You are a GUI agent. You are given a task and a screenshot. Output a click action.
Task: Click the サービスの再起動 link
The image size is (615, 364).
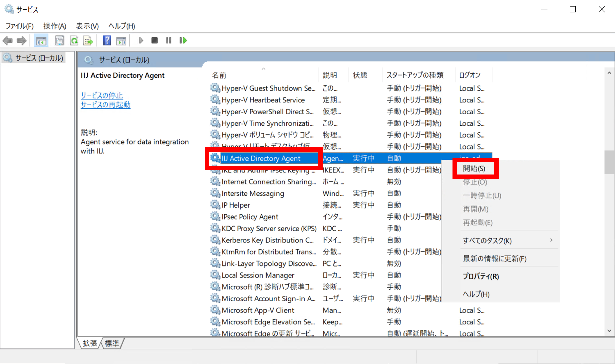point(105,105)
